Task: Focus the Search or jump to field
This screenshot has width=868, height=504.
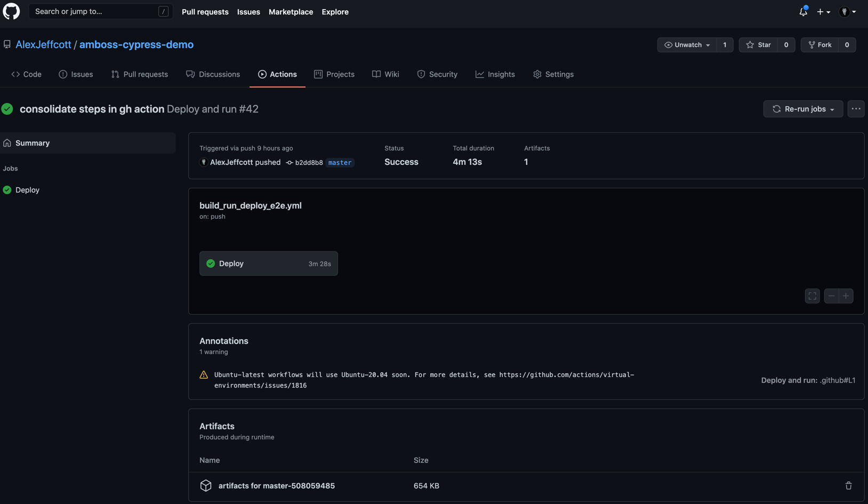Action: click(x=101, y=11)
